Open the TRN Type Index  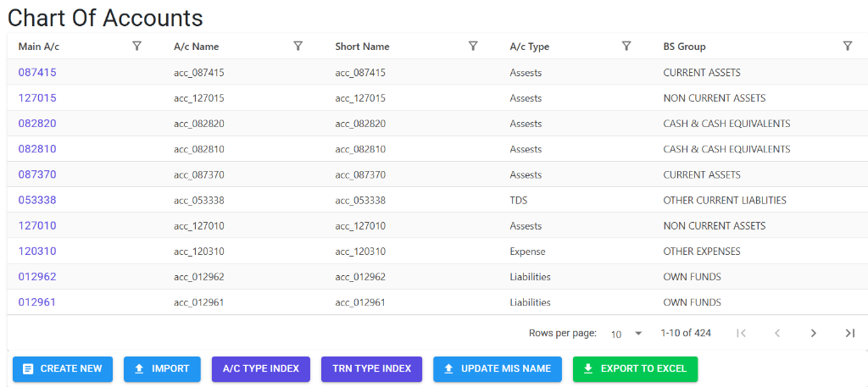[371, 368]
